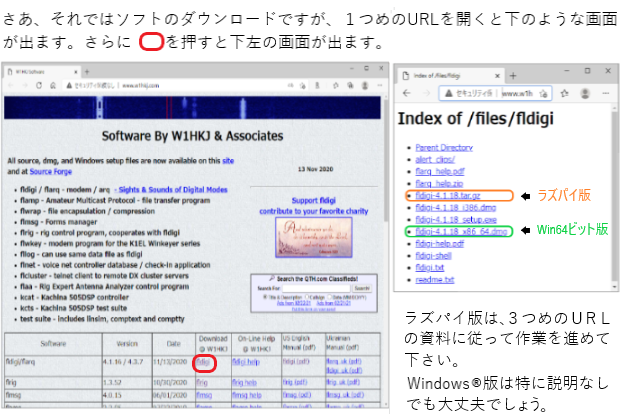Go to browser home in W1HKJ window
This screenshot has height=415, width=620.
pyautogui.click(x=52, y=85)
